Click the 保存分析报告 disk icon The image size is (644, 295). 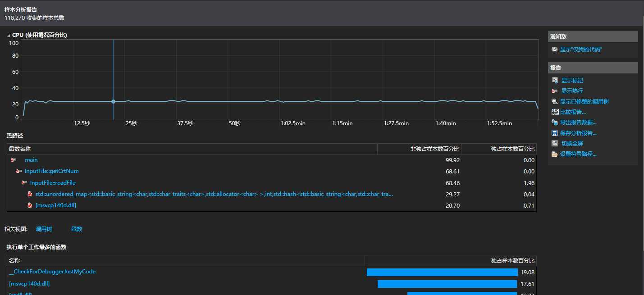(555, 133)
